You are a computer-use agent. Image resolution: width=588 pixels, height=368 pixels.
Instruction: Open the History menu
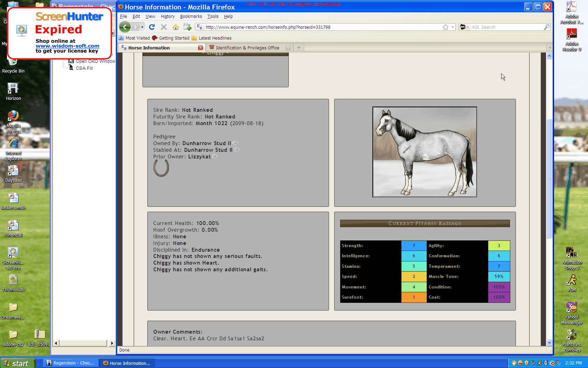pyautogui.click(x=168, y=16)
